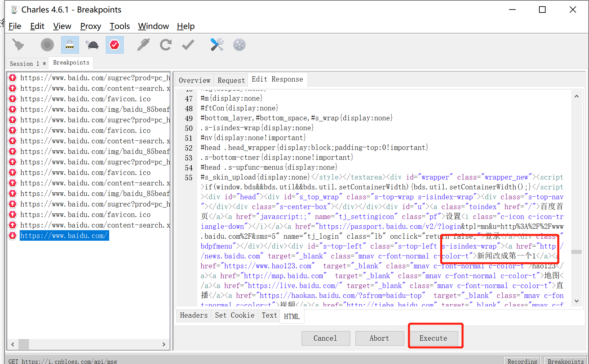The height and width of the screenshot is (364, 589).
Task: Click line number 47 in the gutter
Action: [x=189, y=99]
